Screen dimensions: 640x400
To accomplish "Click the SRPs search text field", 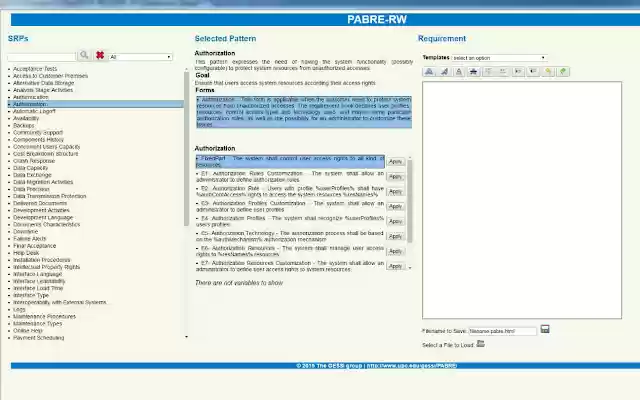I will (x=42, y=57).
